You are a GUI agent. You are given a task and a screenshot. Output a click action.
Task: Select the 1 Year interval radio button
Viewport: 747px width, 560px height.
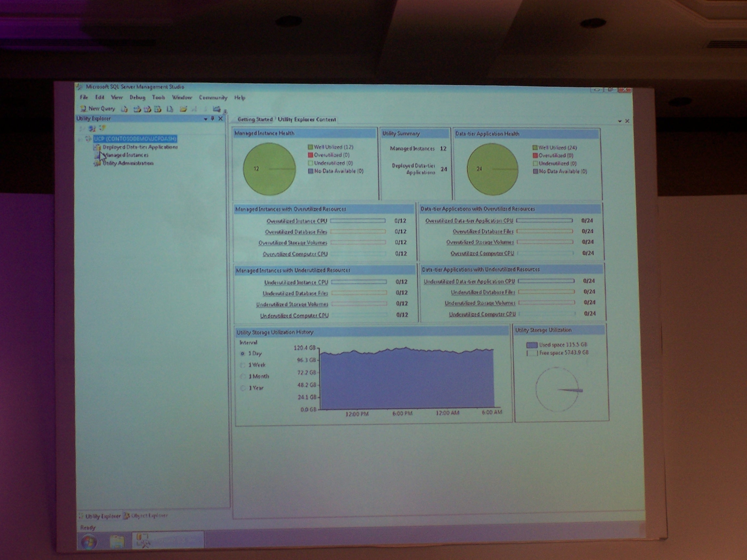point(242,388)
